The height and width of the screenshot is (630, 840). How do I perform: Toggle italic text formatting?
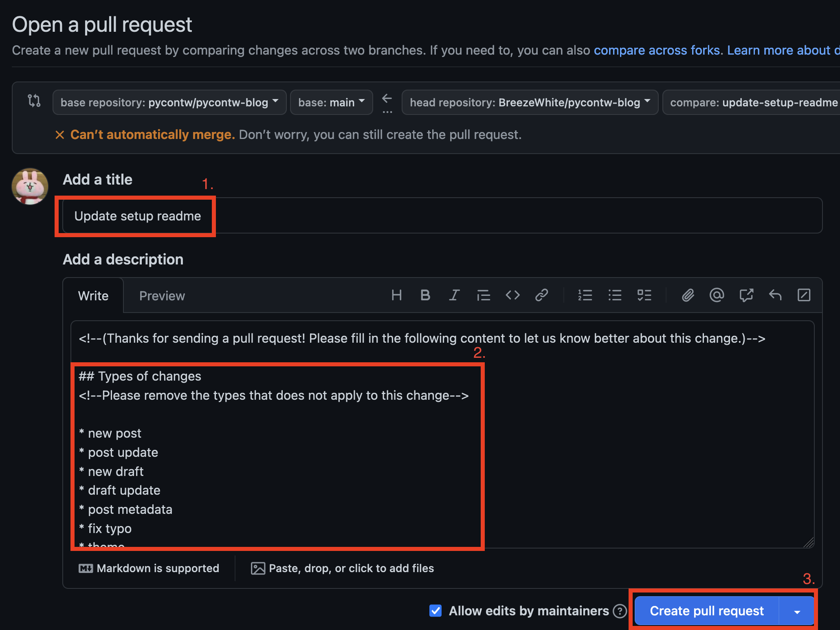454,296
